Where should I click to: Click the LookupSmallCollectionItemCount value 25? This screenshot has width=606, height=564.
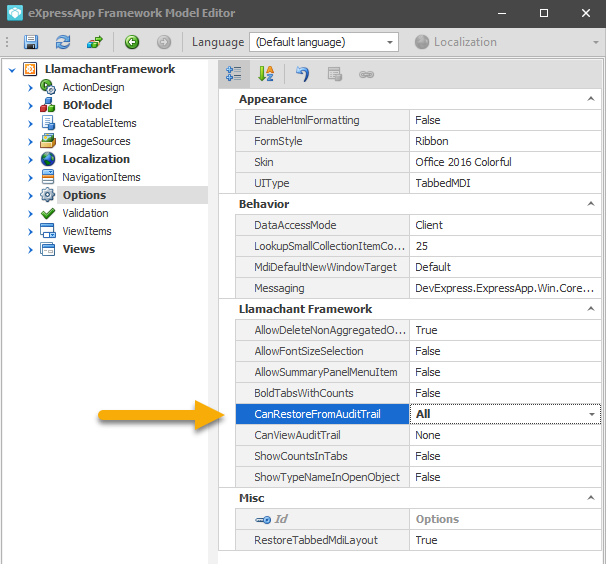click(x=505, y=246)
